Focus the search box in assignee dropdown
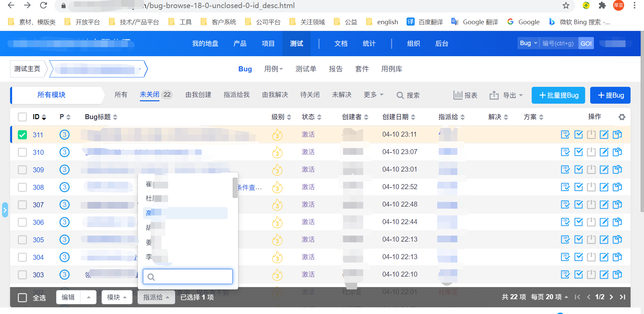This screenshot has width=644, height=314. pyautogui.click(x=188, y=277)
